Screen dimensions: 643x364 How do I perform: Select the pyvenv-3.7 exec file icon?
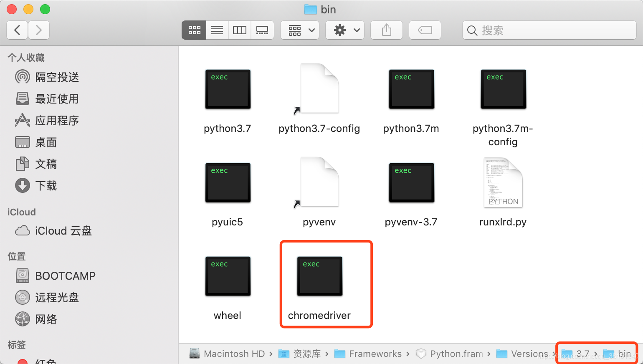click(412, 183)
